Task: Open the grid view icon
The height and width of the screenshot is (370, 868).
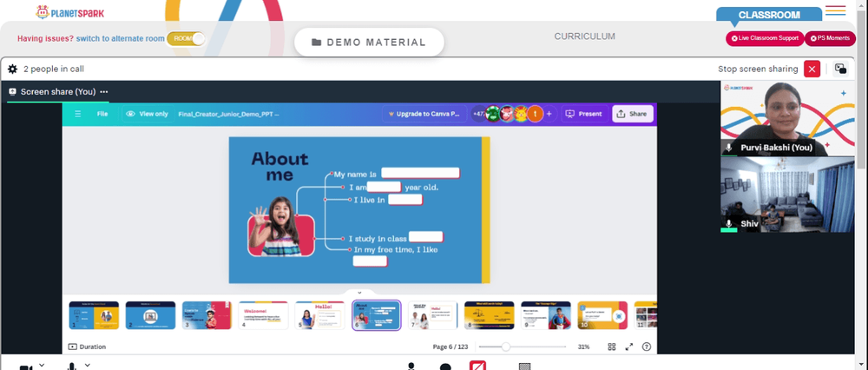Action: coord(612,347)
